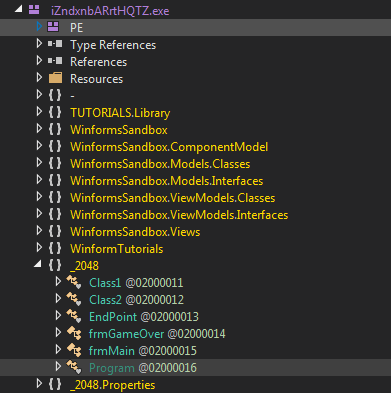
Task: Select the WinformTutorials namespace
Action: (x=117, y=249)
